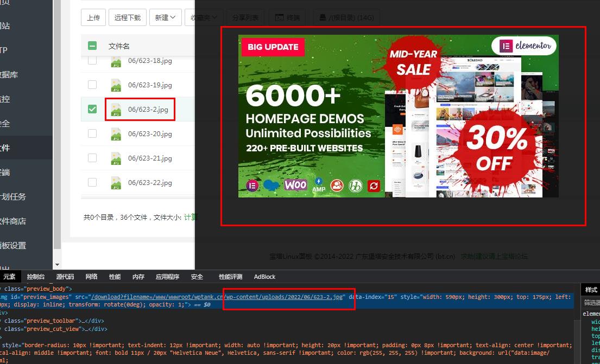
Task: Expand the preview_toolbar div node
Action: (52, 321)
